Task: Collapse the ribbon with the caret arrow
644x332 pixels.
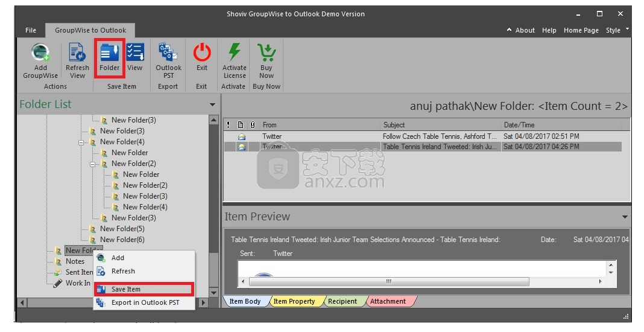Action: (510, 30)
